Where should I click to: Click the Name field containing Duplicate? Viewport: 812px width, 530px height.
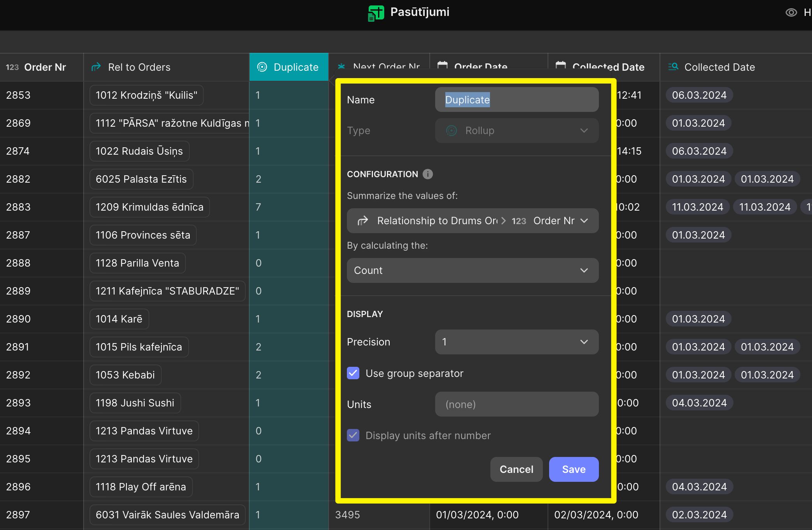[516, 99]
